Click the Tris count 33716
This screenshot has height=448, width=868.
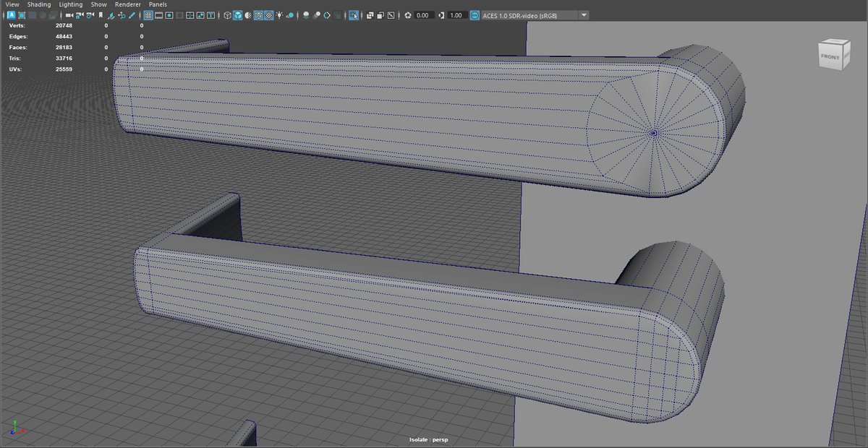click(64, 58)
